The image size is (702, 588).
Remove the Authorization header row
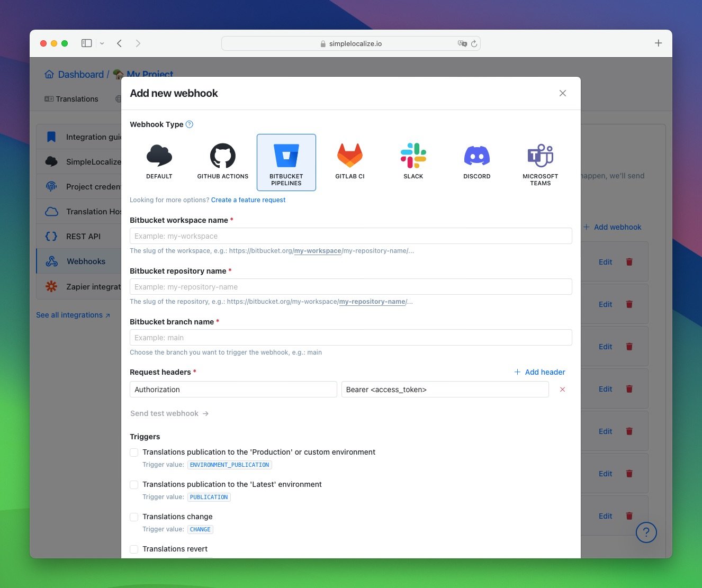[562, 390]
